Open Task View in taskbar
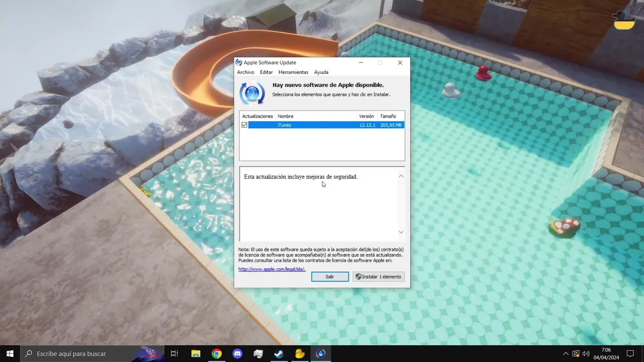This screenshot has height=362, width=644. coord(175,353)
